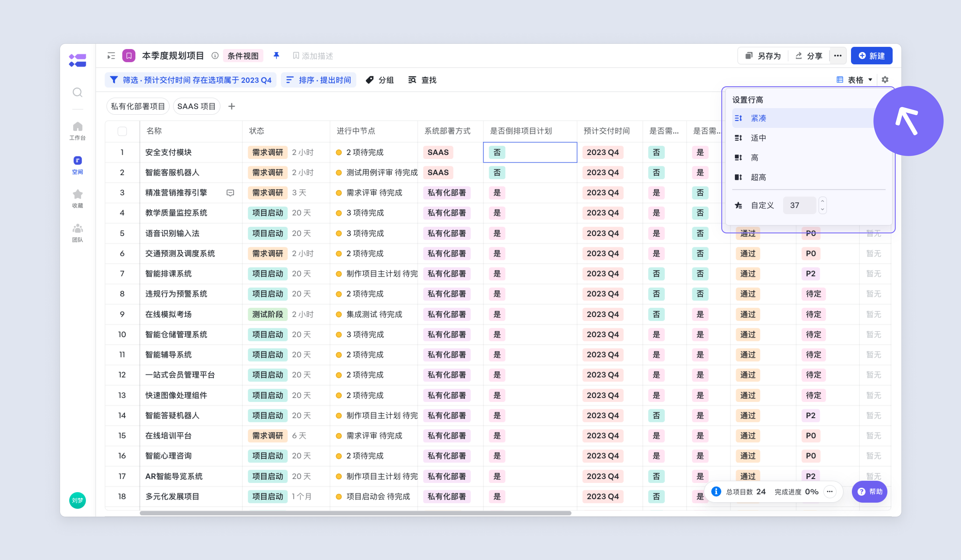Click the custom row height field 37

[x=799, y=205]
